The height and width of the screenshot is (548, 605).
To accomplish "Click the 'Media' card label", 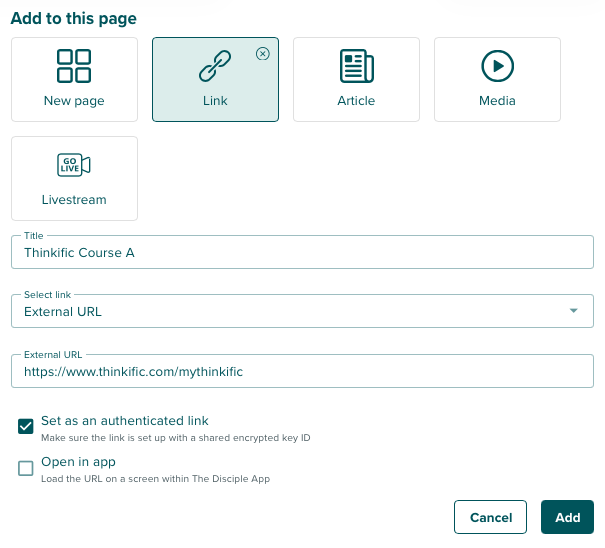I will pos(497,101).
